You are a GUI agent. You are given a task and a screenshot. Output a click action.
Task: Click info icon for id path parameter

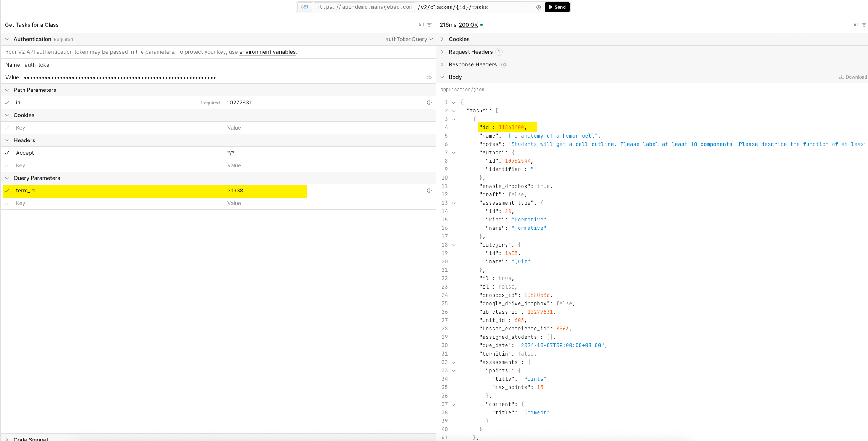(429, 103)
